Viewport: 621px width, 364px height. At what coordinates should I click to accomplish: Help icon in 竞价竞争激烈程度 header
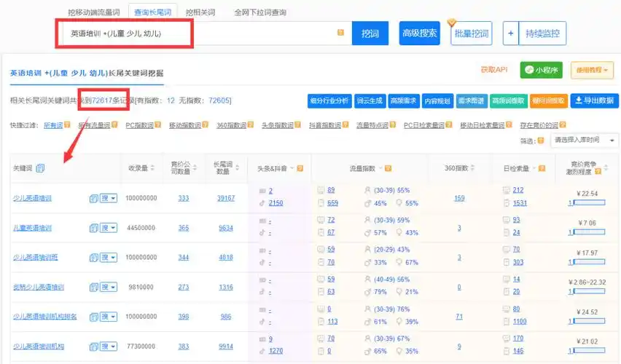click(x=598, y=171)
